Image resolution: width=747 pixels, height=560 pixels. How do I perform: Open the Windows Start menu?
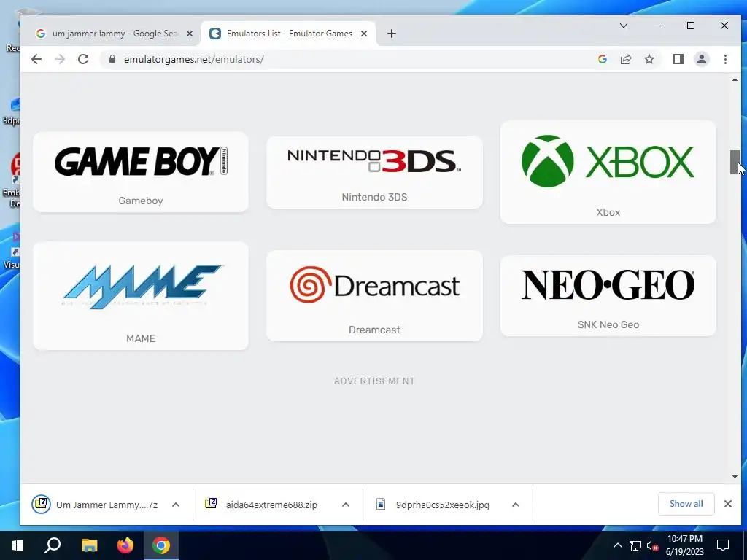(x=18, y=545)
